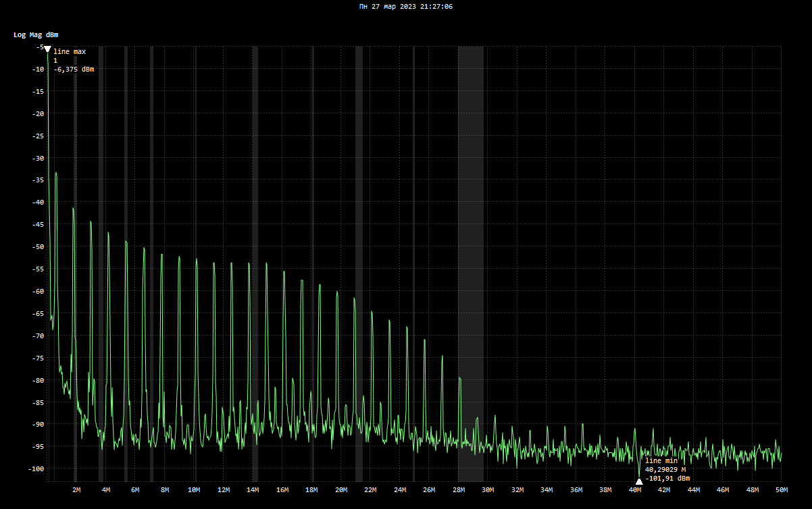The image size is (812, 509).
Task: Click the X-axis label '36M'
Action: tap(576, 489)
